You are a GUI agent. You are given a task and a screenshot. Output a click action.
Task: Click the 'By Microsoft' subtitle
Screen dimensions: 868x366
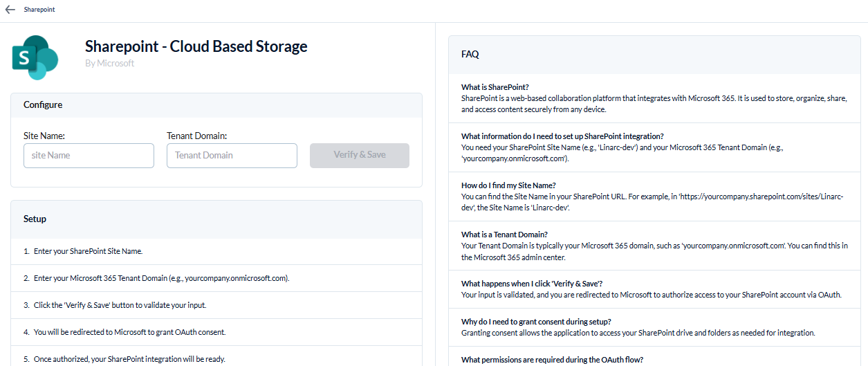pos(110,63)
